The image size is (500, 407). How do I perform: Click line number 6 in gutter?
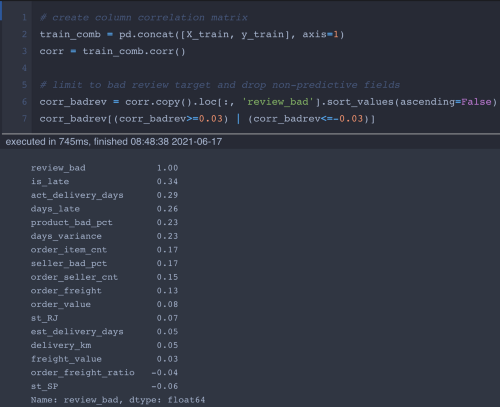[24, 102]
